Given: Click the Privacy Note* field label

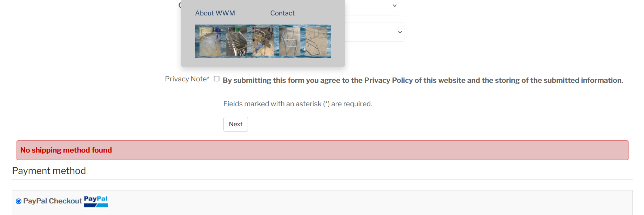Looking at the screenshot, I should coord(187,79).
